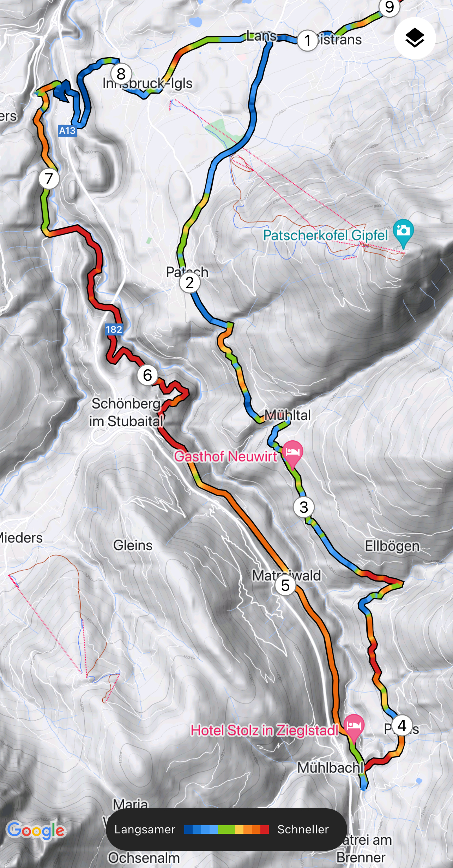Open the Google logo link
This screenshot has width=453, height=868.
[x=36, y=831]
